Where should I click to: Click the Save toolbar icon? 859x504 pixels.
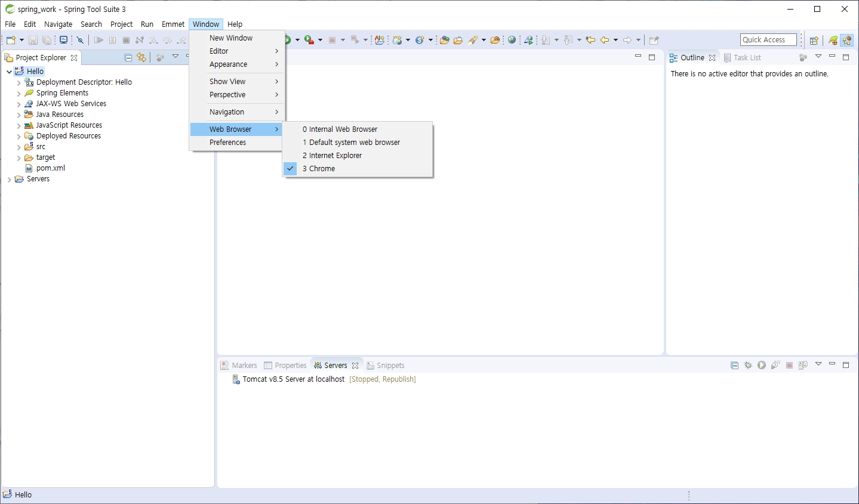33,40
